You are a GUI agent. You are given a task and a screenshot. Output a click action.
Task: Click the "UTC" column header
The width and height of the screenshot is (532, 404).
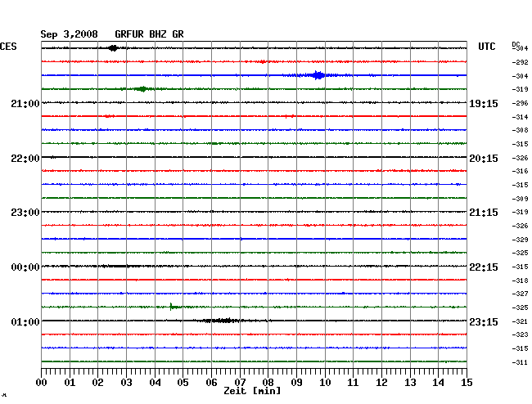click(x=486, y=47)
